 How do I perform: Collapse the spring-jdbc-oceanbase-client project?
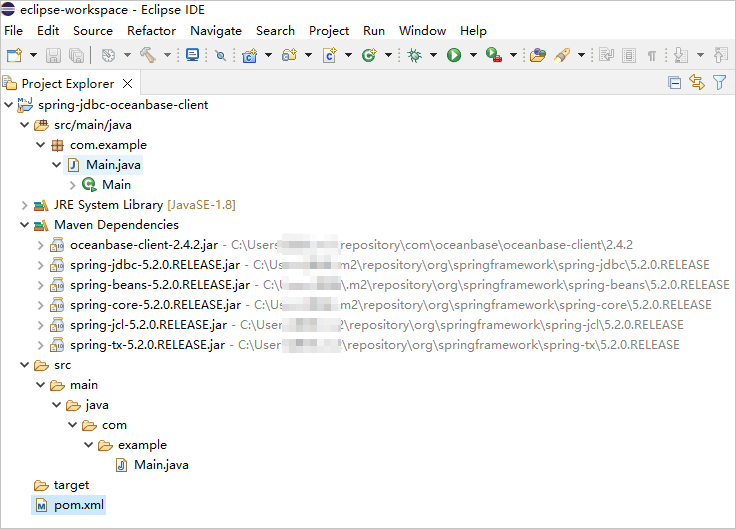[x=9, y=105]
